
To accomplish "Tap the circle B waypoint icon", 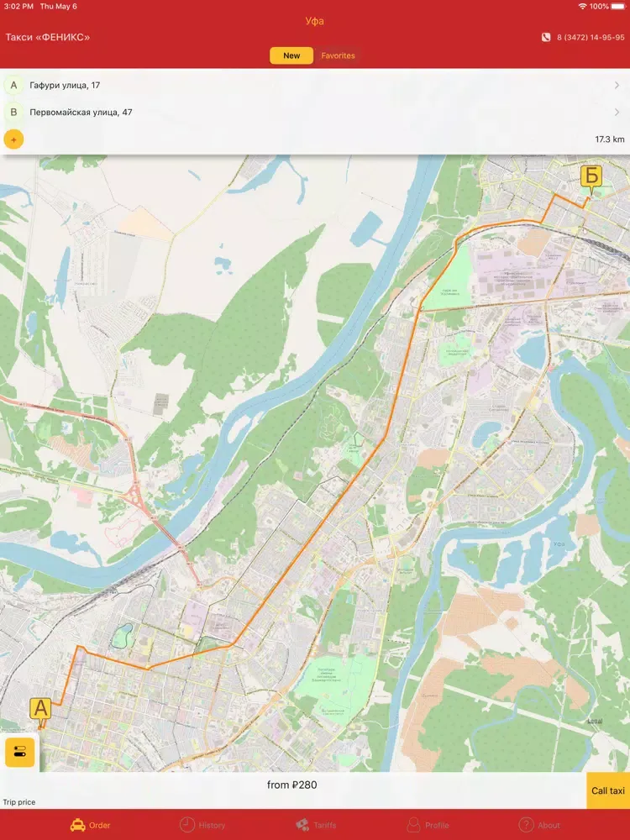I will coord(13,112).
